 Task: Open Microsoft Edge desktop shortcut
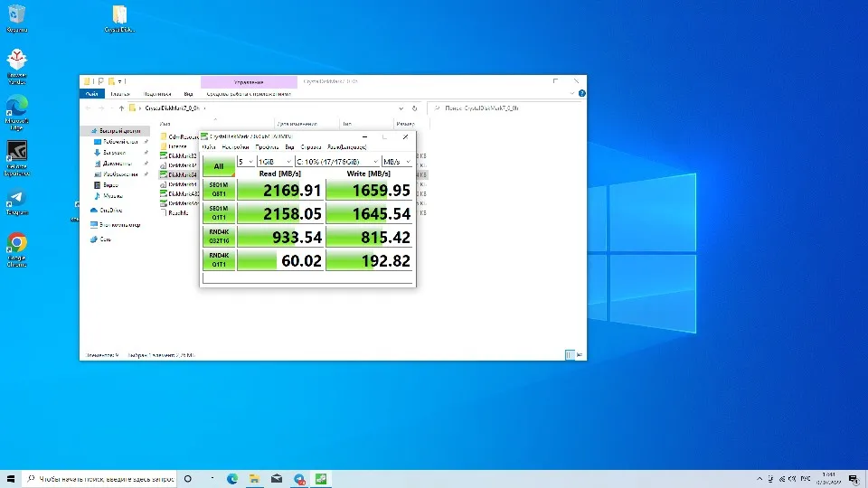point(16,105)
